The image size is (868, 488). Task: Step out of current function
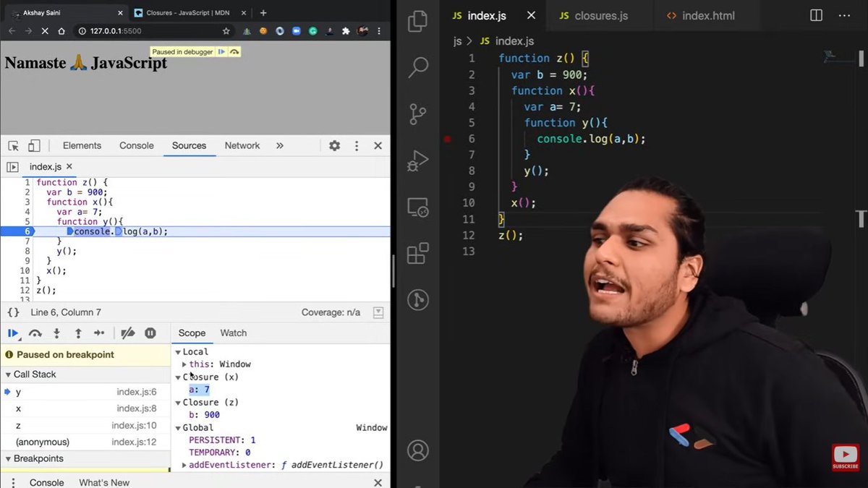(x=78, y=333)
